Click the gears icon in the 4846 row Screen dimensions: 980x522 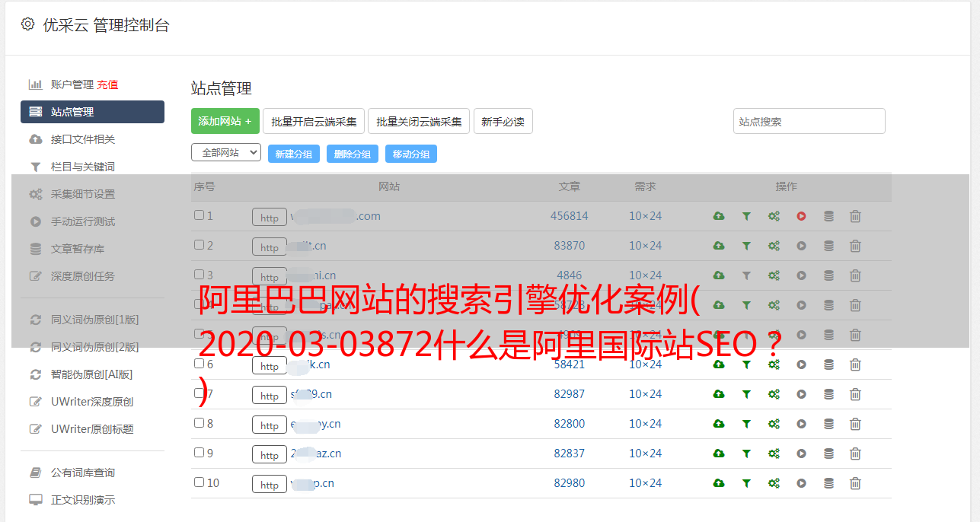[x=774, y=275]
